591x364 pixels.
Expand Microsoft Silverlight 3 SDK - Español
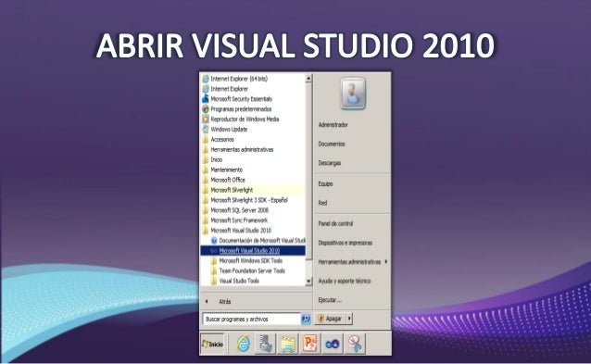[253, 200]
